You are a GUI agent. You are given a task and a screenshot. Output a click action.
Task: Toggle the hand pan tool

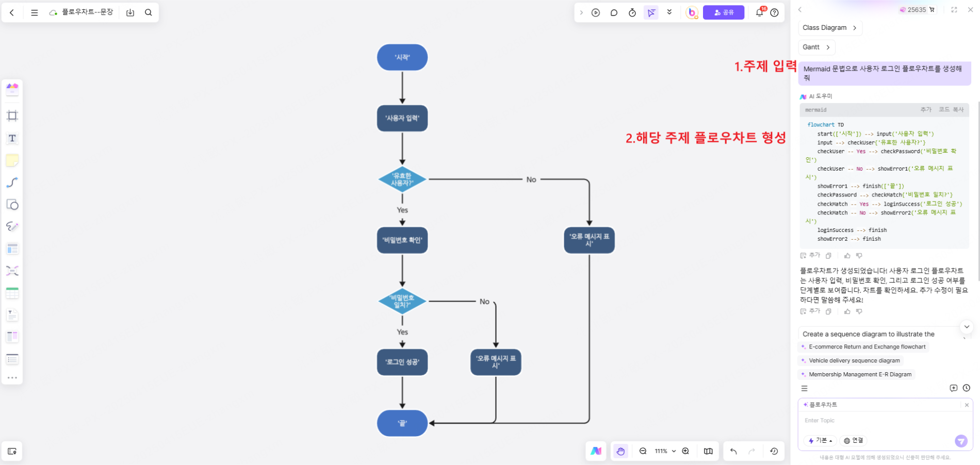tap(620, 451)
